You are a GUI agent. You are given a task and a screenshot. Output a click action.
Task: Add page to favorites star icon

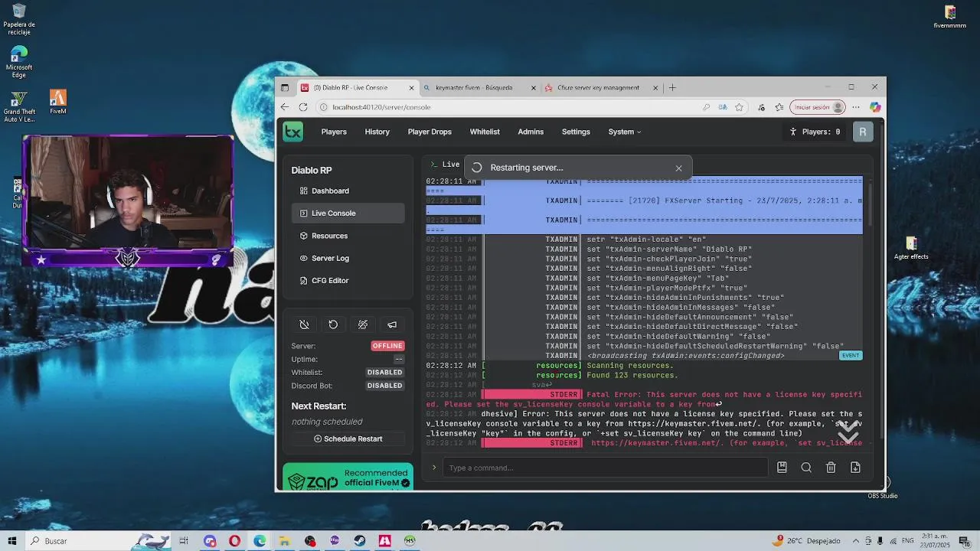739,107
